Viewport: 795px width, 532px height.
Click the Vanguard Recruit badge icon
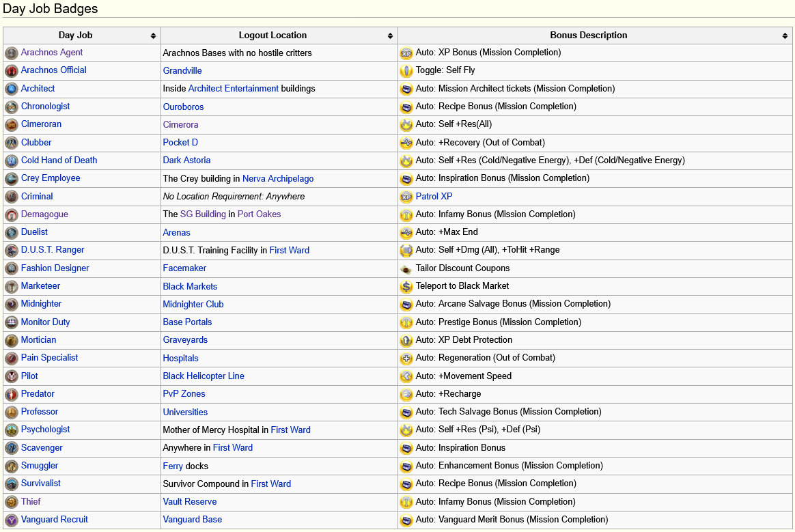(11, 520)
